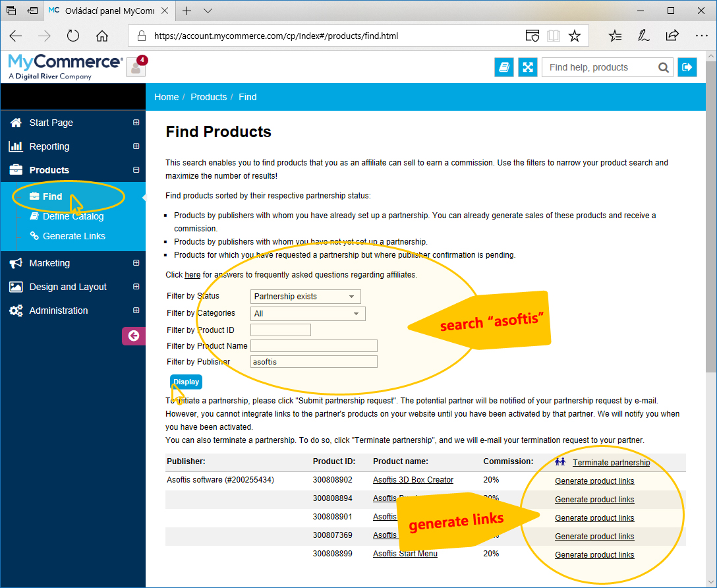The height and width of the screenshot is (588, 717).
Task: Open new tab with plus icon
Action: tap(186, 11)
